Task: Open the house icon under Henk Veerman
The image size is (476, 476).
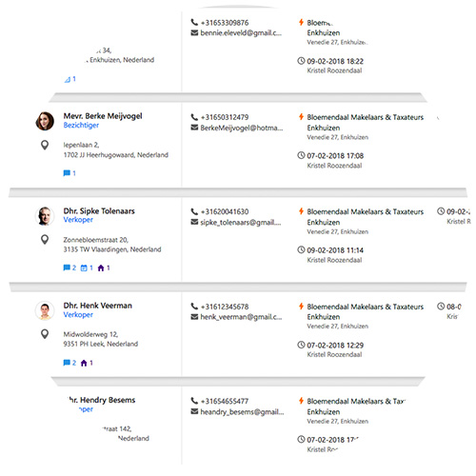Action: coord(84,363)
